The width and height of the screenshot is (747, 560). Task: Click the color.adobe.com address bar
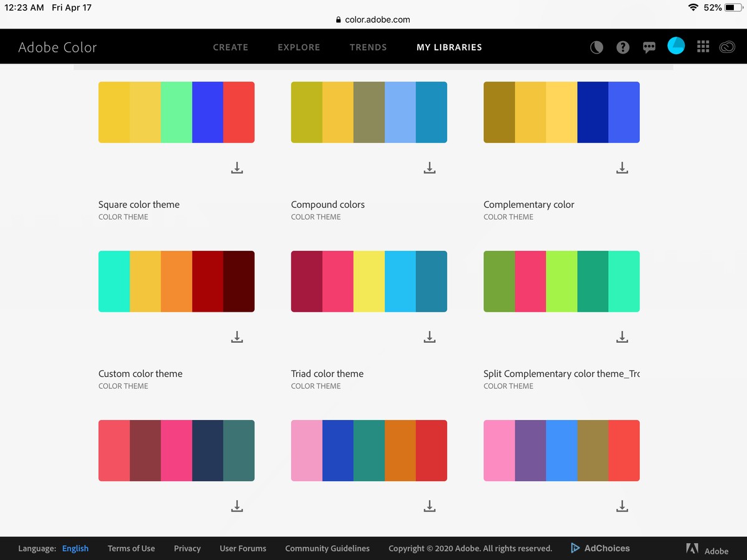pos(373,19)
